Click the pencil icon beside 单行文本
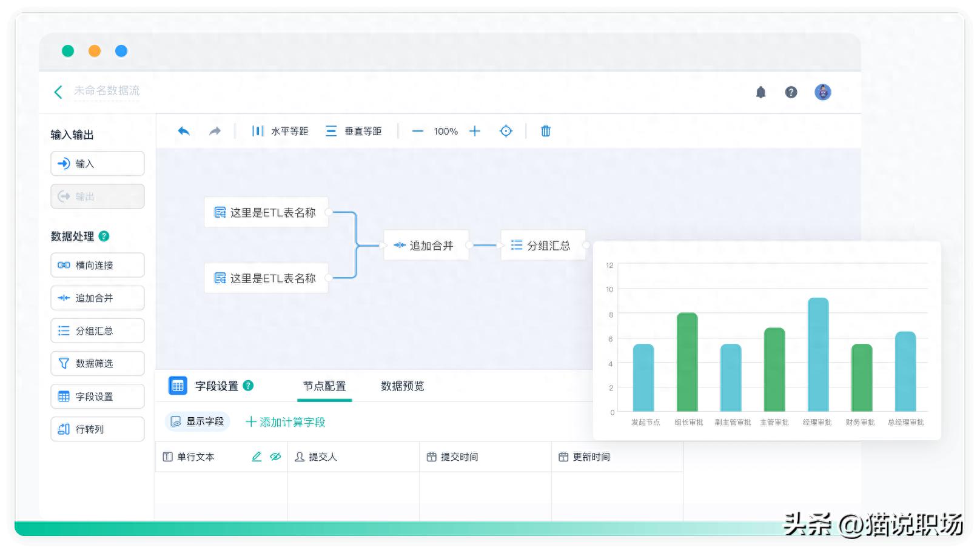This screenshot has width=980, height=553. [x=257, y=457]
